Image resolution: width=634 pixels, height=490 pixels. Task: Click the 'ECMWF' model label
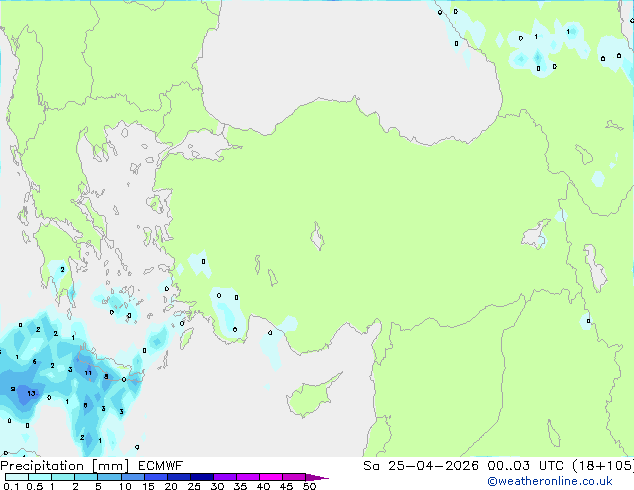coord(161,466)
